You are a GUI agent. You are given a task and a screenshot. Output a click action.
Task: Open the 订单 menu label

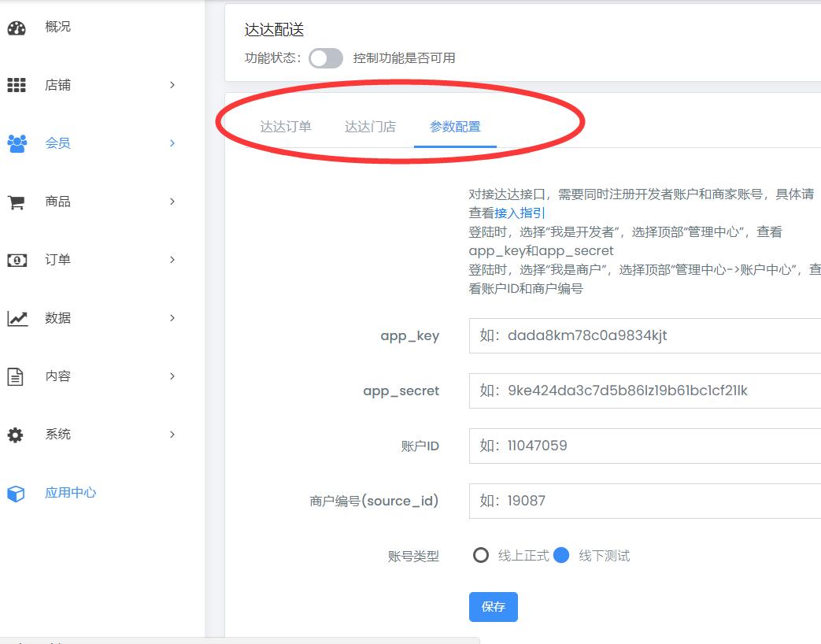pos(57,260)
